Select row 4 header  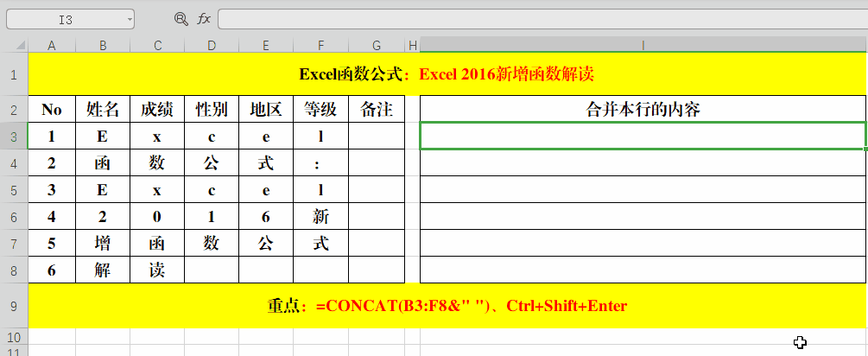14,163
